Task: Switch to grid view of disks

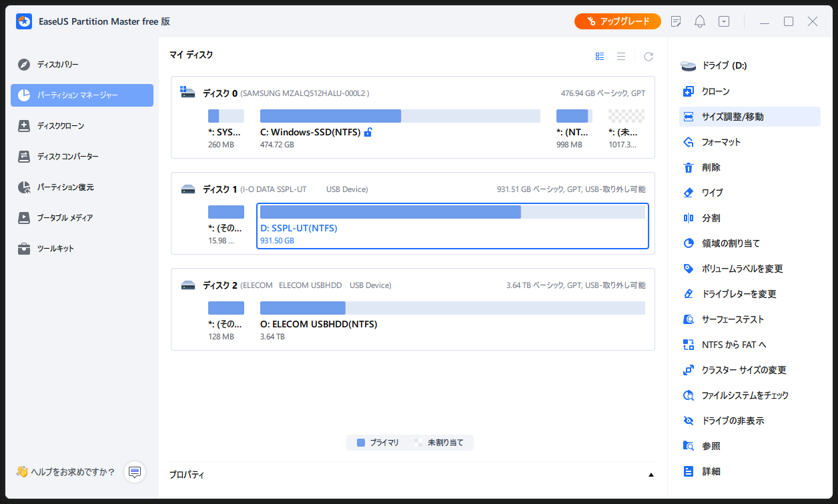Action: pyautogui.click(x=599, y=56)
